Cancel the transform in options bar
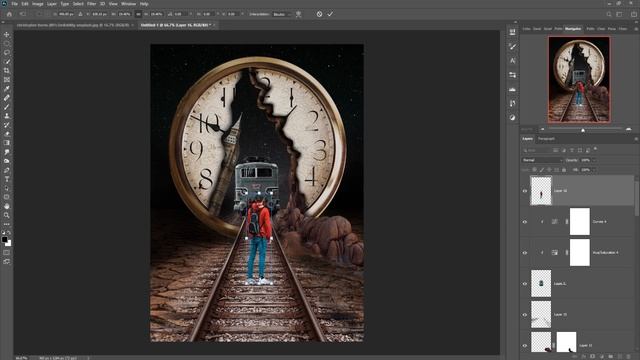The image size is (640, 360). [x=319, y=14]
